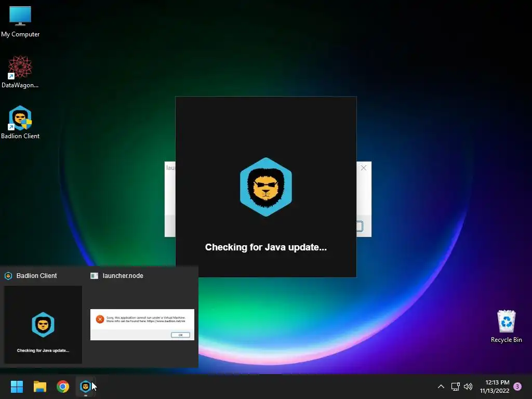The width and height of the screenshot is (532, 399).
Task: Select the DataWagon desktop shortcut
Action: pos(20,72)
